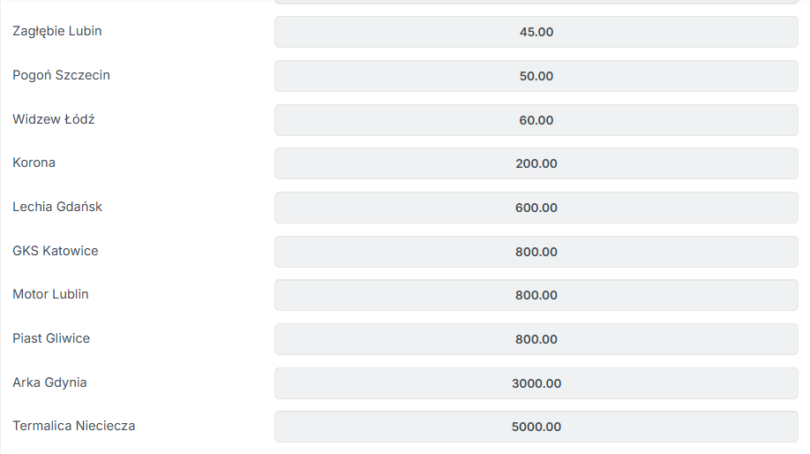This screenshot has height=454, width=810.
Task: Choose Piast Gliwice odds 800.00
Action: (536, 339)
